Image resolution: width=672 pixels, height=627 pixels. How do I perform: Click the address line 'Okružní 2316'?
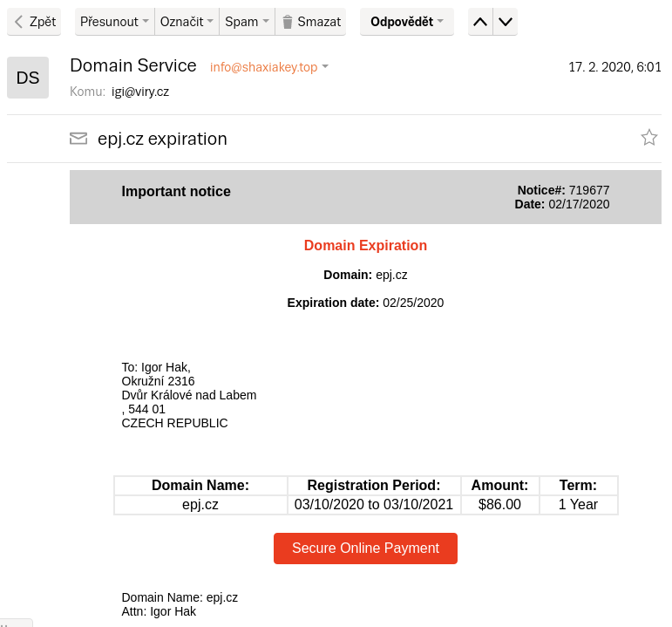(x=158, y=381)
